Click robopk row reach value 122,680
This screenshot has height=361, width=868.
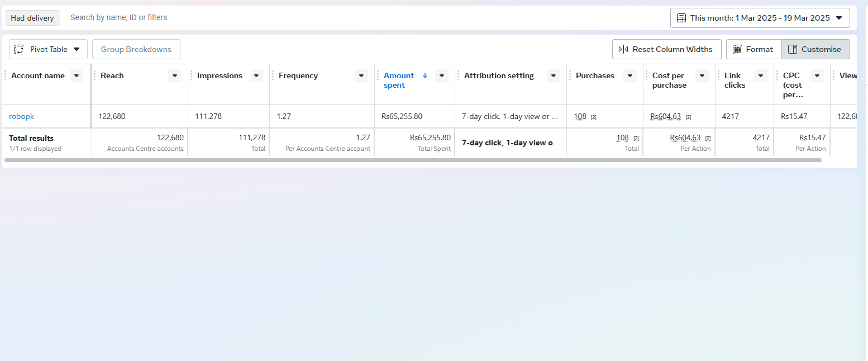[x=112, y=116]
